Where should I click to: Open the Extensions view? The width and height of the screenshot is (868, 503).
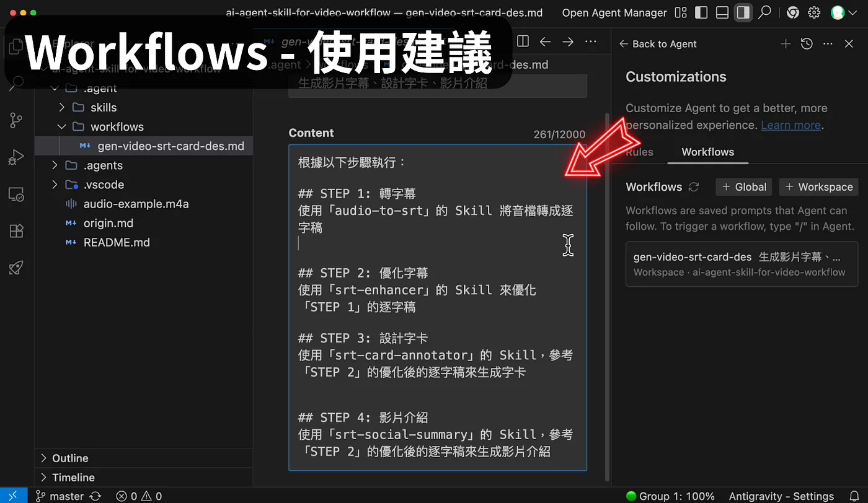point(16,231)
